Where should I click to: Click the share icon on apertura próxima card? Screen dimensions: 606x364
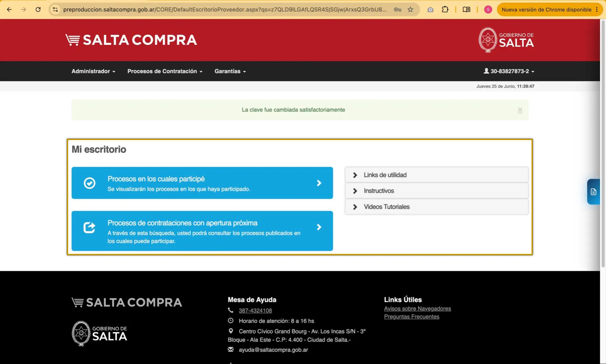coord(89,227)
